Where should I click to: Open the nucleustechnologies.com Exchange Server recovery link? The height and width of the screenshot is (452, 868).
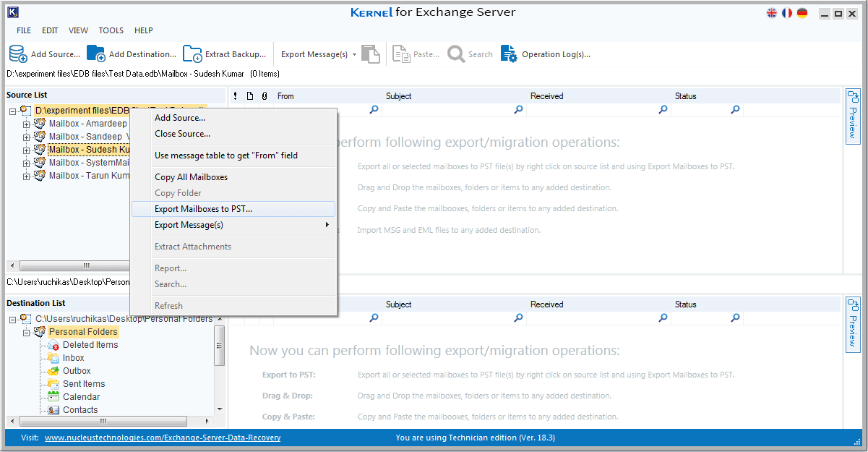point(163,438)
